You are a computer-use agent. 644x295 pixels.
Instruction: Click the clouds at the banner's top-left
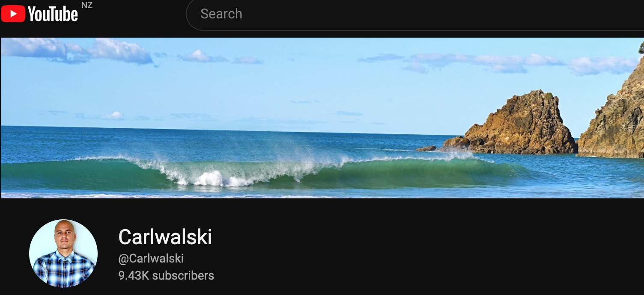click(77, 50)
